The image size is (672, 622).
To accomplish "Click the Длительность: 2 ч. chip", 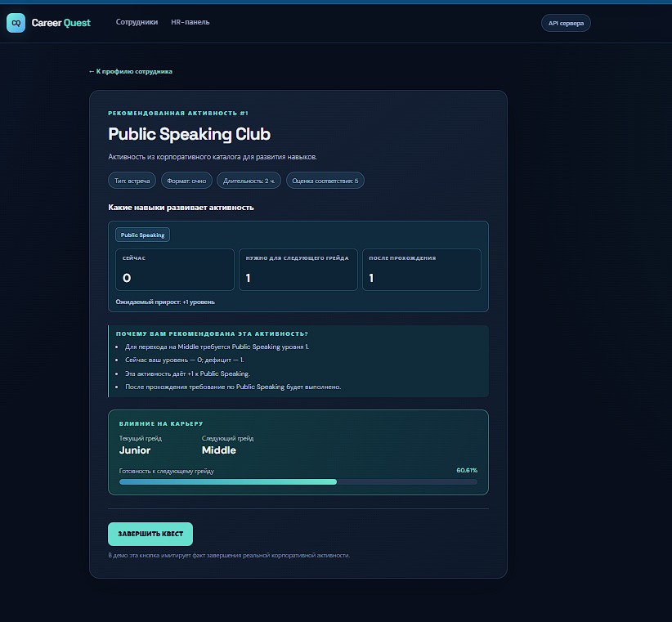I will pyautogui.click(x=249, y=181).
